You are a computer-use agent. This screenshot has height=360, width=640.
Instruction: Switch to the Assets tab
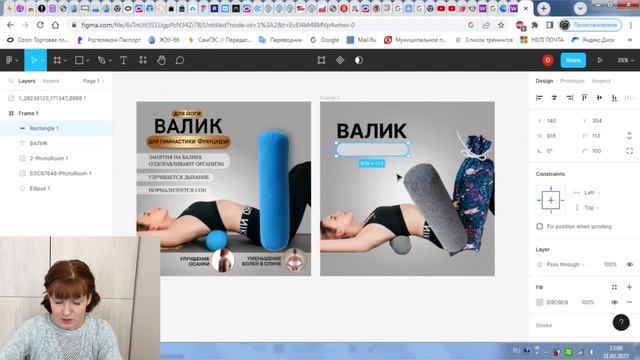coord(51,81)
